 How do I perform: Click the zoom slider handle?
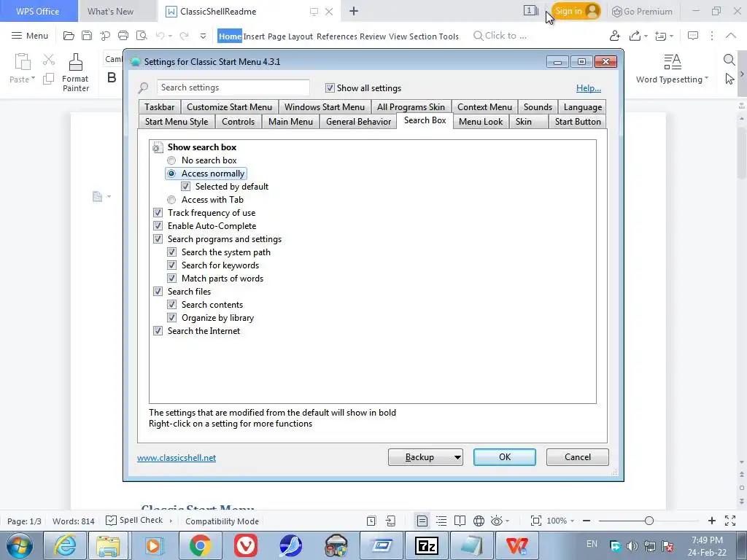tap(649, 521)
